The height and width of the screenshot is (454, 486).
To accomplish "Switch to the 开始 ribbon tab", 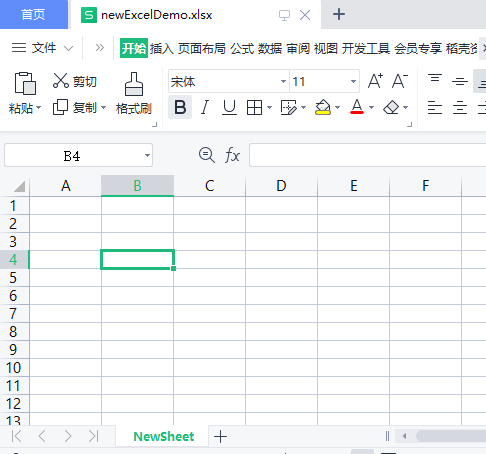I will [x=134, y=48].
